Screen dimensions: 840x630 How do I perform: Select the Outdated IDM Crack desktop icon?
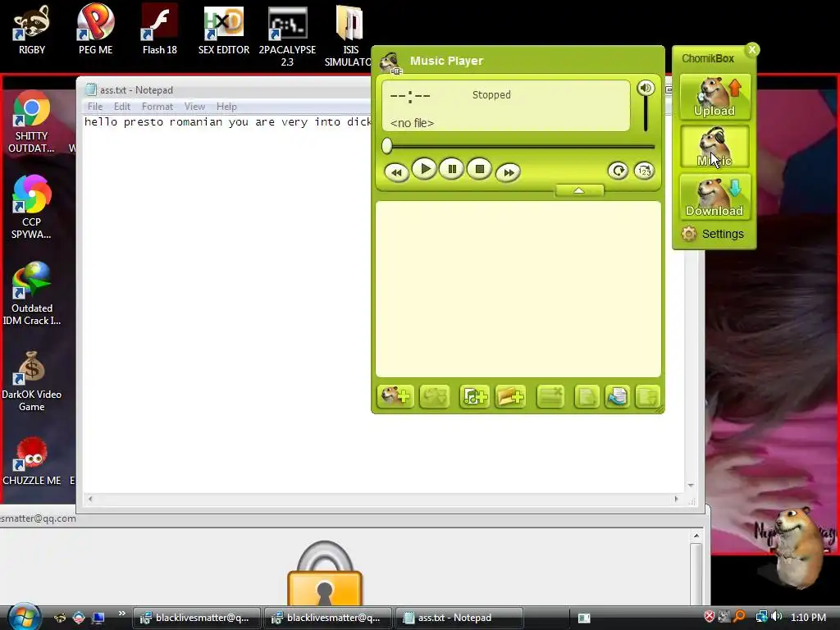coord(32,294)
